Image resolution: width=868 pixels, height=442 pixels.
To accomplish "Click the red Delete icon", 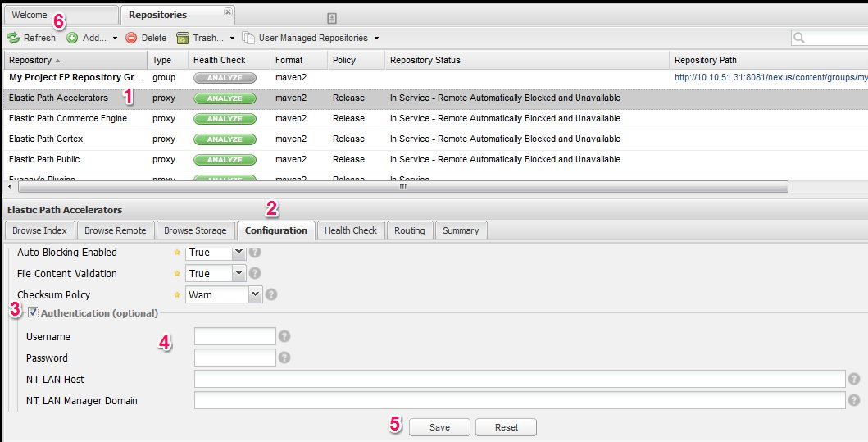I will point(131,38).
